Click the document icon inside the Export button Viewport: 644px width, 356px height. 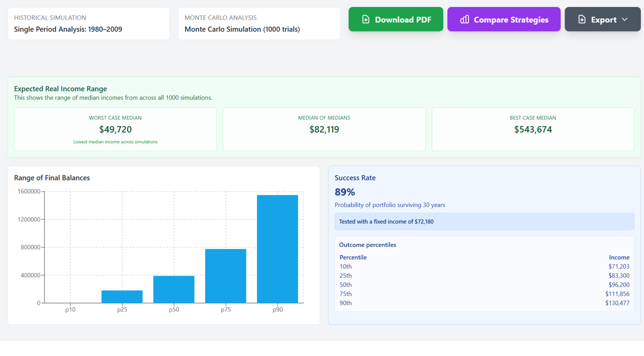point(581,19)
